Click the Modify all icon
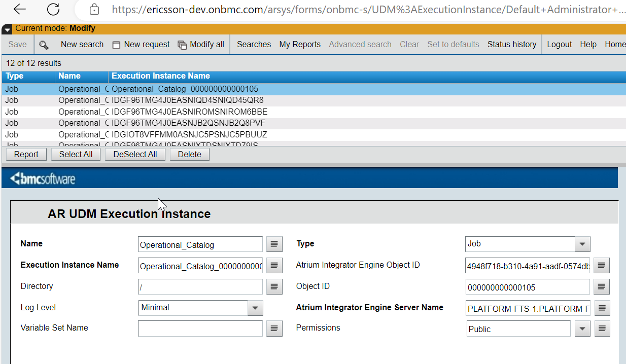Screen dimensions: 626x364 pyautogui.click(x=182, y=45)
